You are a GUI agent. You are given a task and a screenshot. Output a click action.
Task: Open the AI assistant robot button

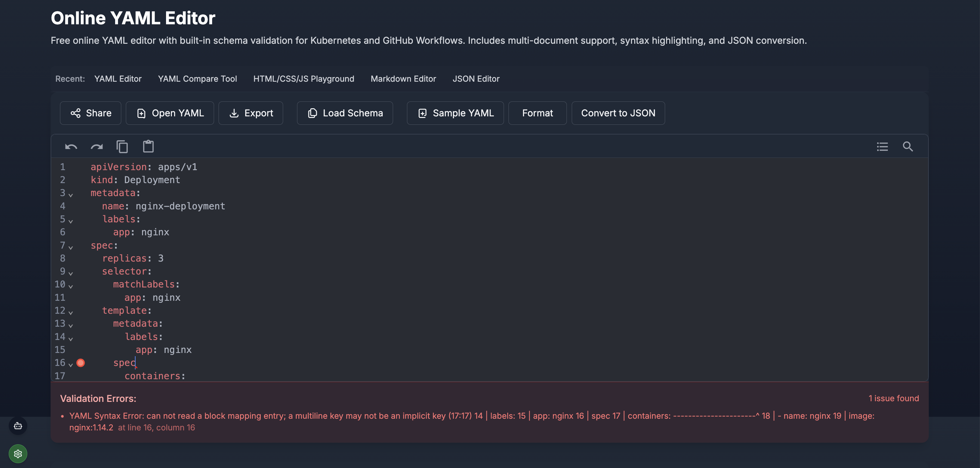(x=18, y=426)
